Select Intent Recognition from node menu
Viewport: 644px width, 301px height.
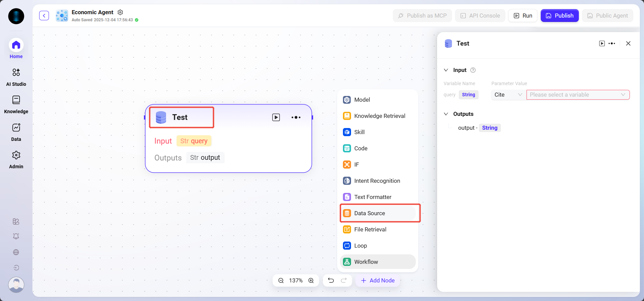coord(377,181)
